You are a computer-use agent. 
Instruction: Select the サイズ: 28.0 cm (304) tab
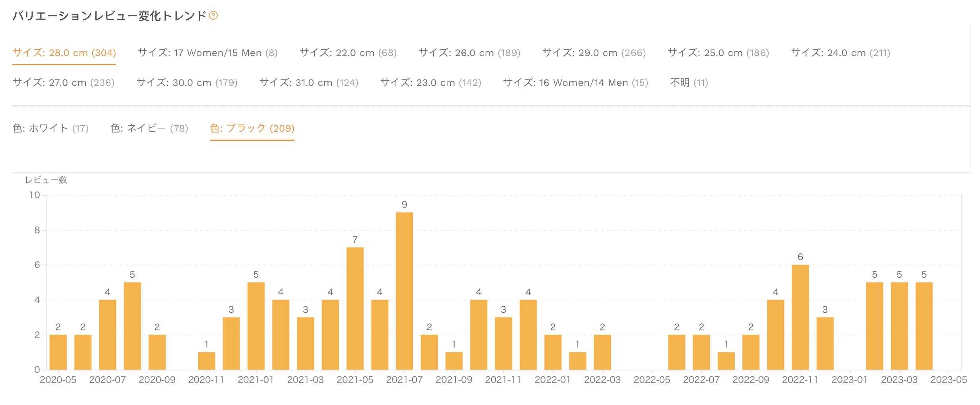click(64, 53)
